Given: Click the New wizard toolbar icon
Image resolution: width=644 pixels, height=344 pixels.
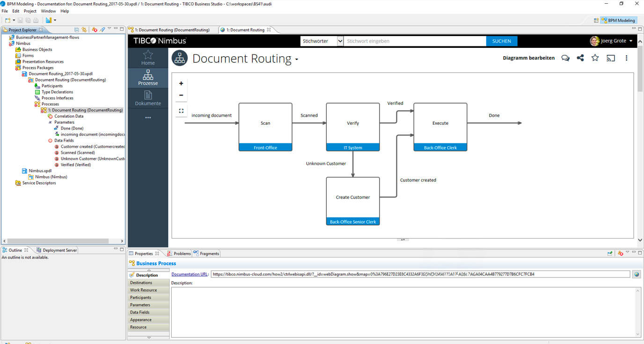Looking at the screenshot, I should (x=7, y=20).
